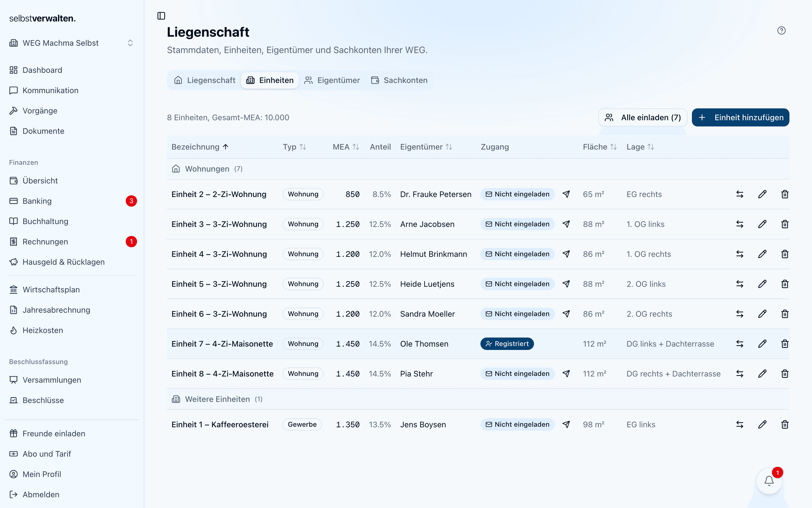Open Beschlüsse in sidebar
Screen dimensions: 812x508
tap(72, 400)
